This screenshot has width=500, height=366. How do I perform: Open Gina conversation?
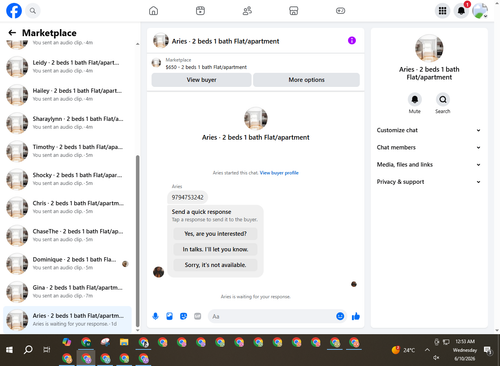pos(67,292)
